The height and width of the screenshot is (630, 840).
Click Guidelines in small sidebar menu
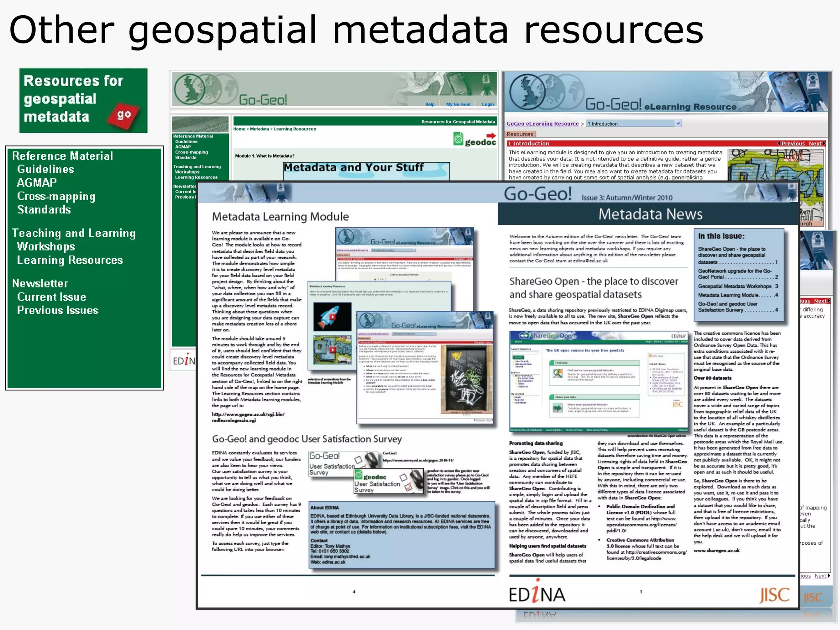[186, 142]
